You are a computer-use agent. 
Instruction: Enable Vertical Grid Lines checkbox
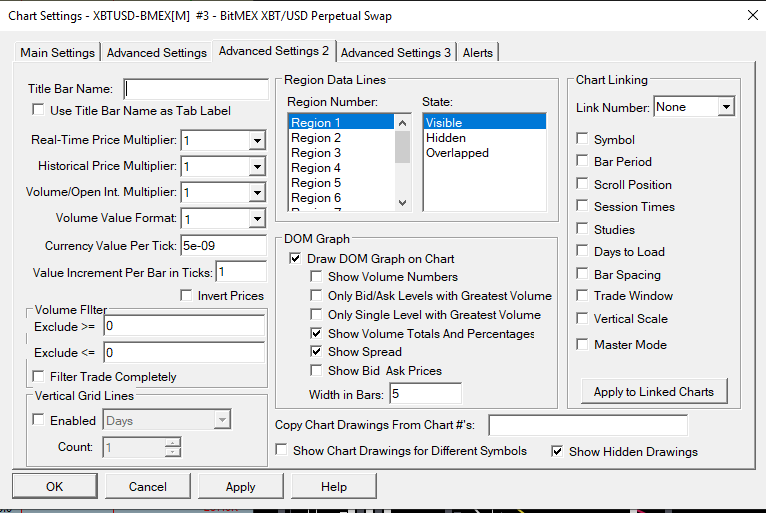tap(38, 420)
